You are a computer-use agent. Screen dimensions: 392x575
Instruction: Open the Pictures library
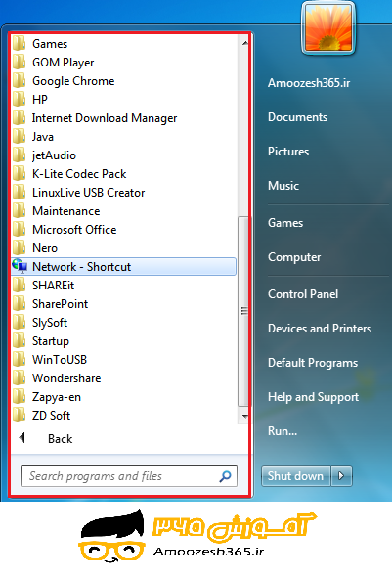point(288,152)
